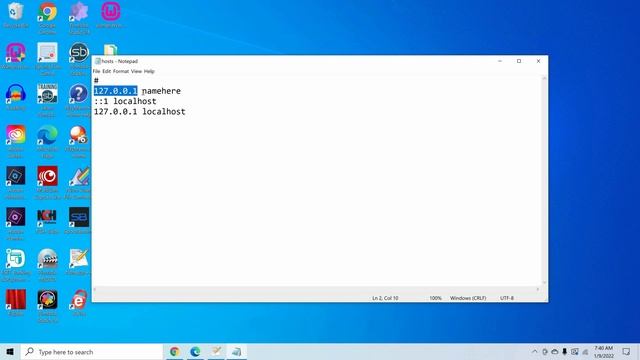This screenshot has height=360, width=640.
Task: Open the Help menu in Notepad
Action: (x=149, y=71)
